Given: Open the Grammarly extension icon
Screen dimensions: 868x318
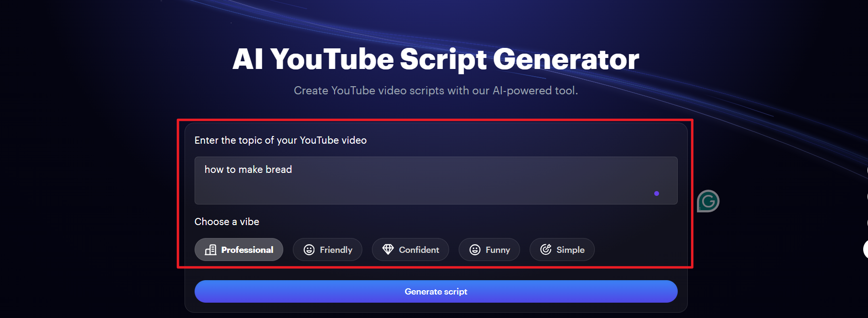Looking at the screenshot, I should pos(708,201).
